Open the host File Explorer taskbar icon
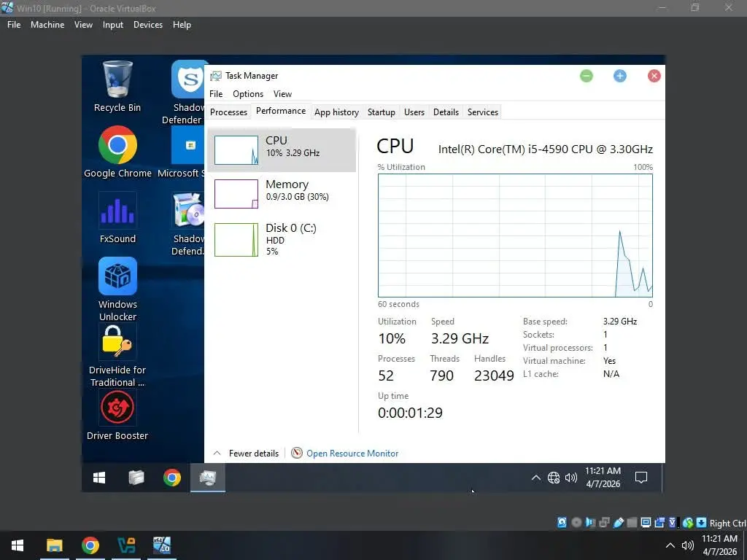 pos(54,545)
